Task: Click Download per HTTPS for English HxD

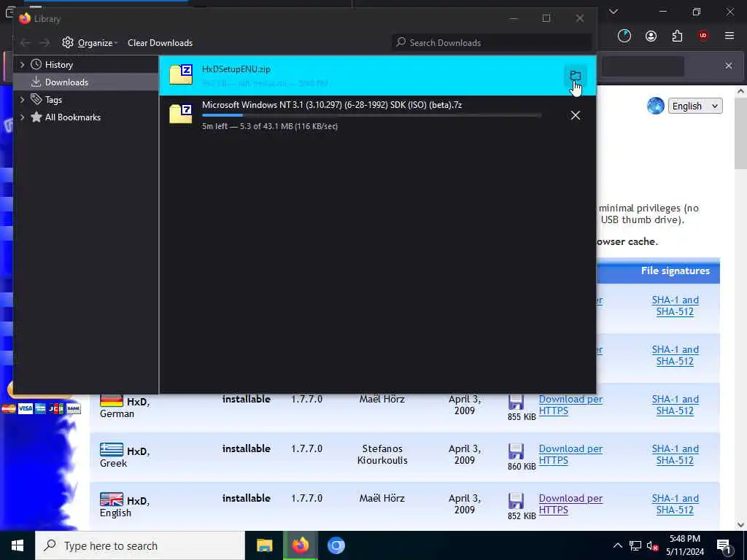Action: pos(570,504)
